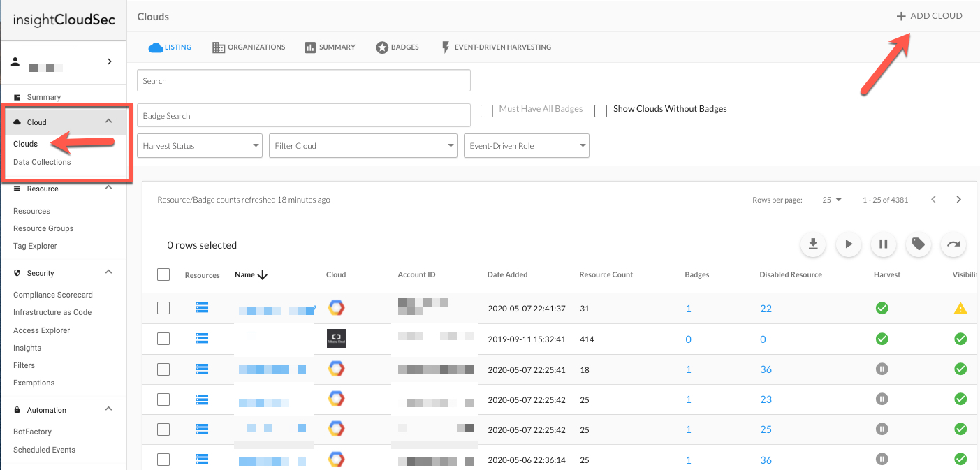Open Access Explorer in sidebar
The width and height of the screenshot is (980, 470).
click(x=42, y=330)
